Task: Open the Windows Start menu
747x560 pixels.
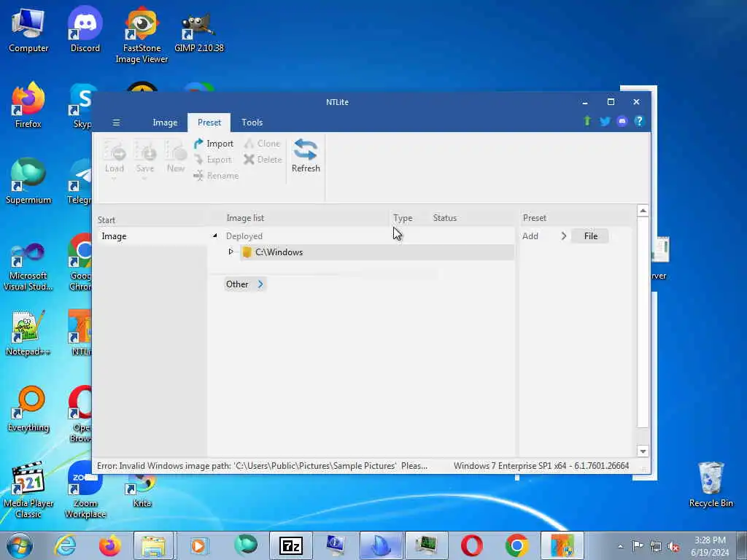Action: click(x=20, y=545)
